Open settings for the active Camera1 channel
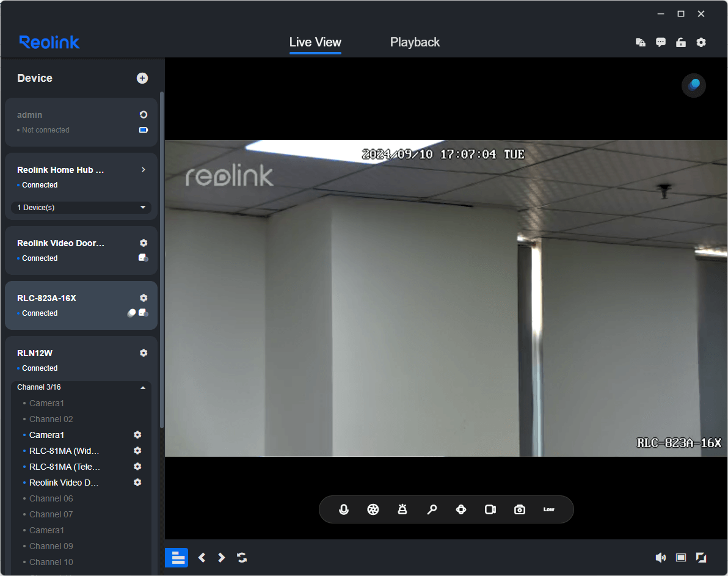This screenshot has height=576, width=728. point(137,435)
